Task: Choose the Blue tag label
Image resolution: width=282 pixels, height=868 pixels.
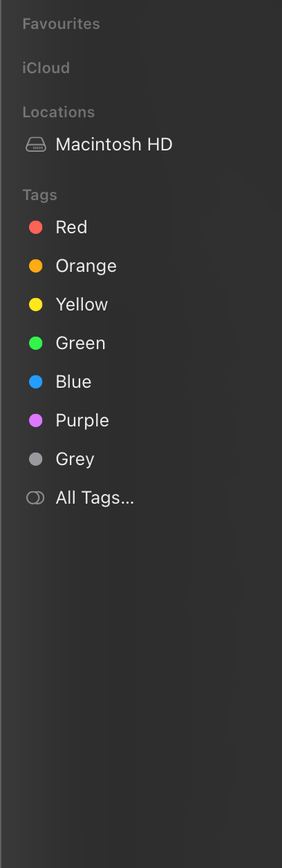Action: (73, 382)
